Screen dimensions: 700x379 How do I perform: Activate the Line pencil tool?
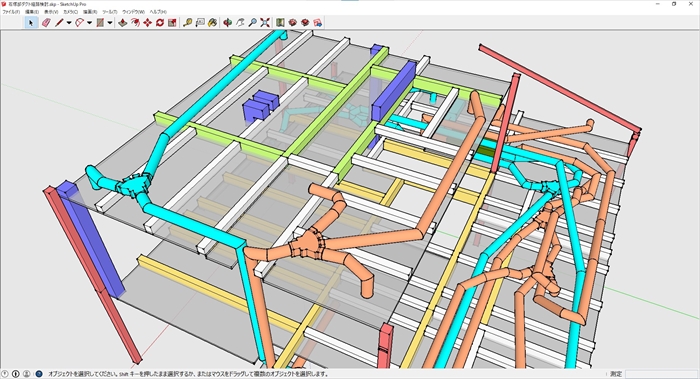click(59, 22)
